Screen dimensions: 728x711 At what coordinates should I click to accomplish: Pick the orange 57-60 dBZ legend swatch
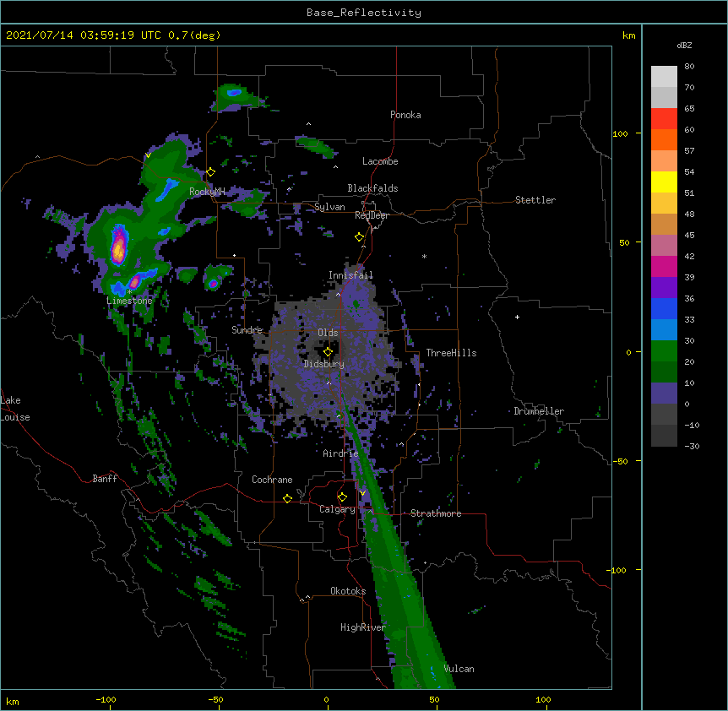coord(664,139)
